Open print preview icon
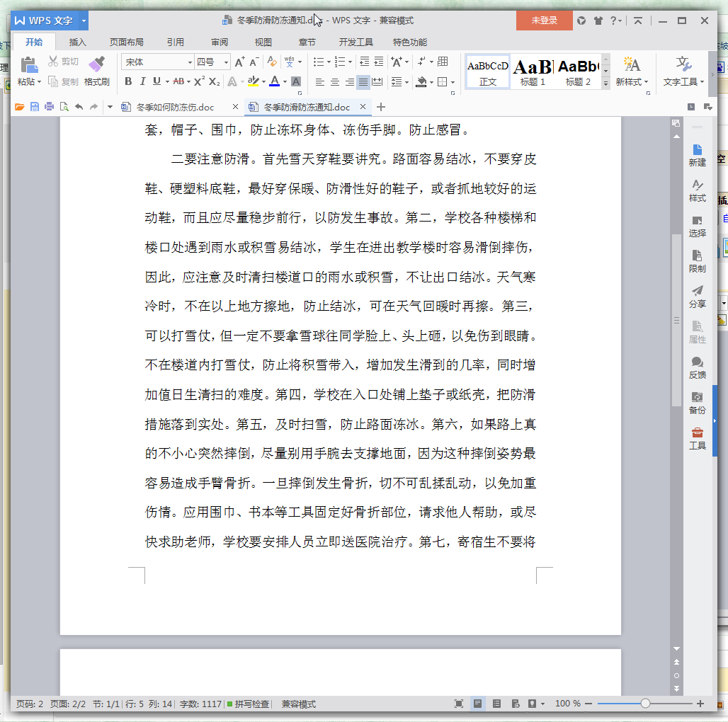The image size is (728, 722). click(x=64, y=107)
